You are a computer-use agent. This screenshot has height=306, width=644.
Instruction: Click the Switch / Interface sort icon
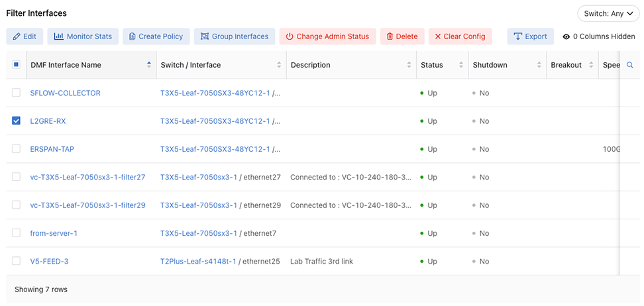click(279, 65)
